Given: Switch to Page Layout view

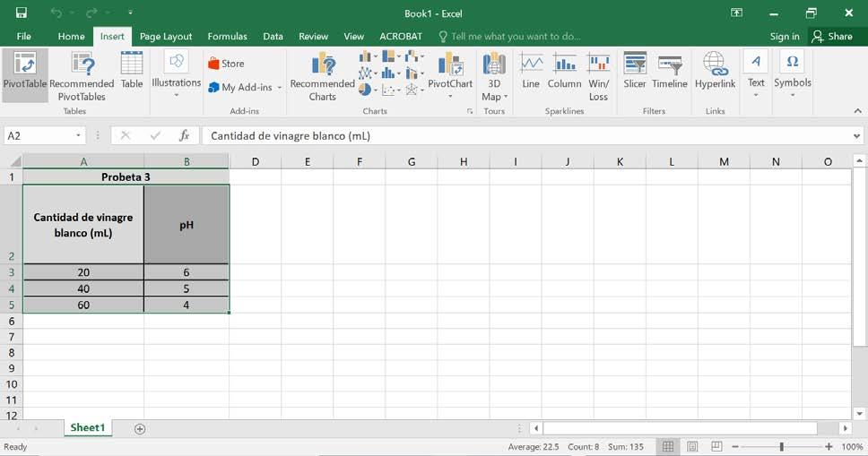Looking at the screenshot, I should tap(692, 446).
